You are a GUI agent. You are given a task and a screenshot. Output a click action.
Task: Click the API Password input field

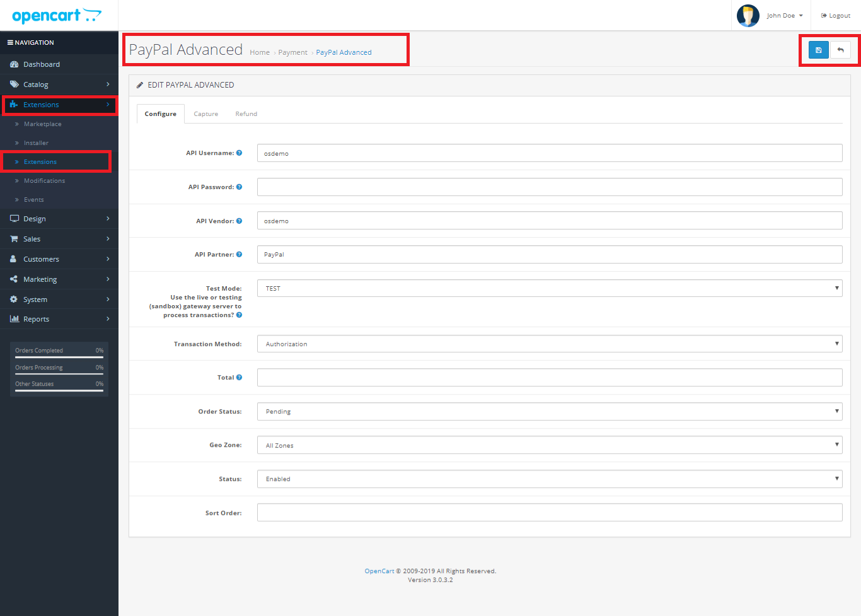[550, 187]
